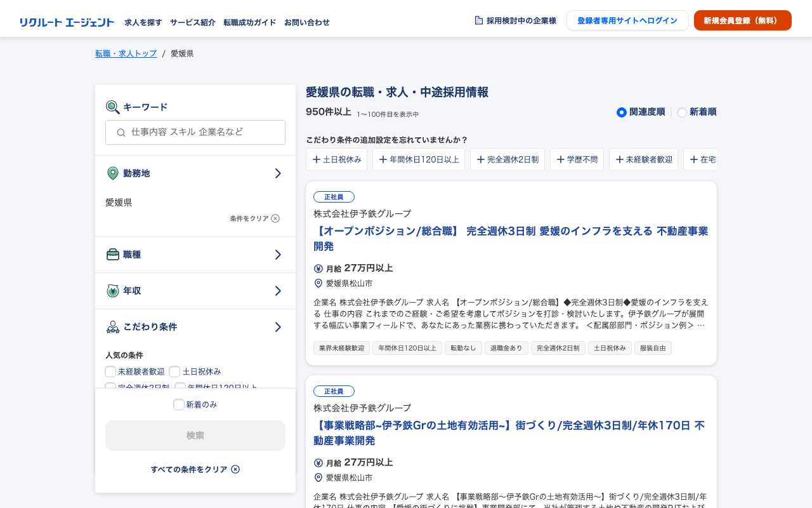The image size is (812, 508).
Task: Expand the こだわり条件 section chevron
Action: pyautogui.click(x=278, y=327)
